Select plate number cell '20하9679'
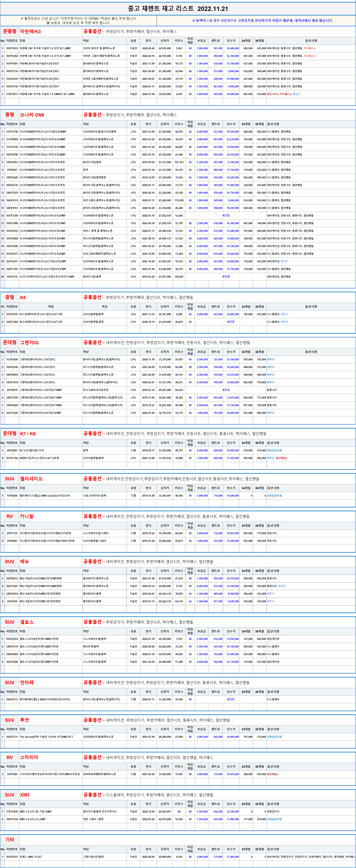Screen dimensions: 356x868 click(x=12, y=390)
